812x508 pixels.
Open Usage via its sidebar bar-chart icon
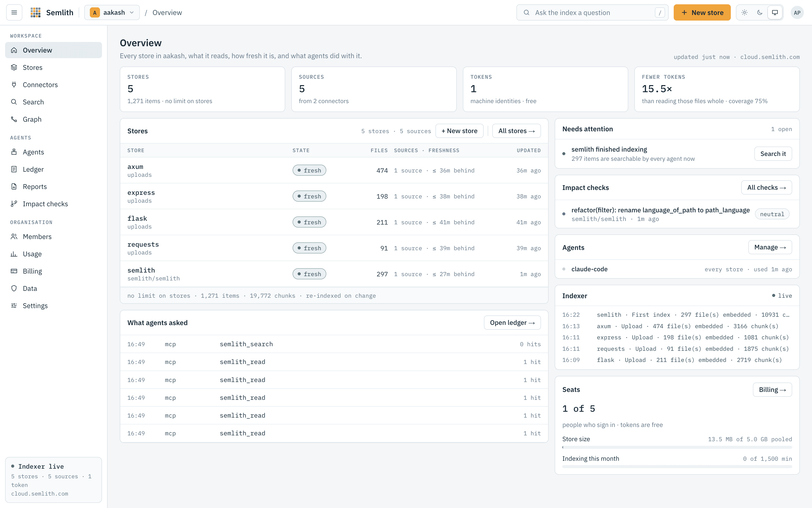click(x=14, y=254)
